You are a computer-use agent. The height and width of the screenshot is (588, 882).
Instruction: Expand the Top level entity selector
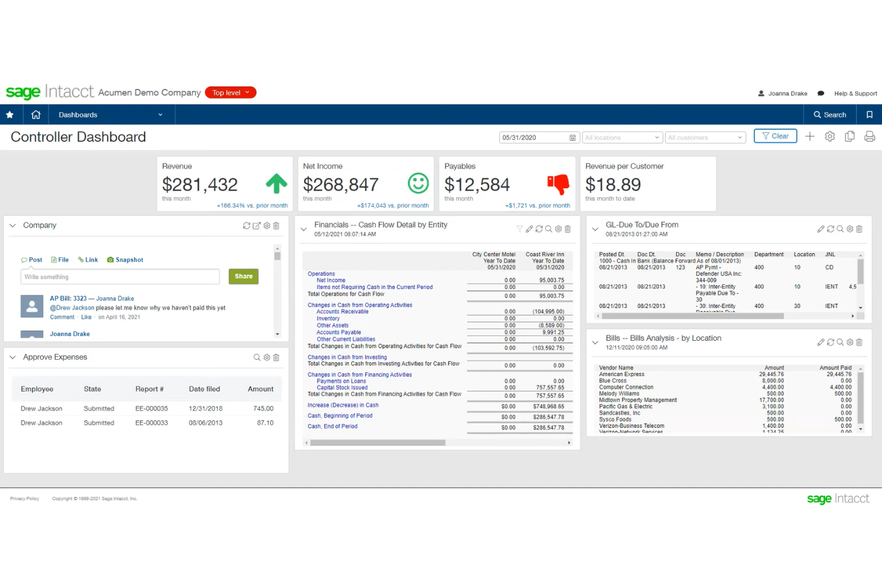230,92
